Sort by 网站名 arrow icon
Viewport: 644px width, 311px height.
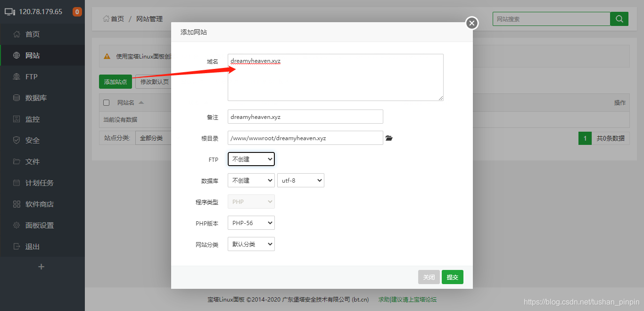pos(141,102)
